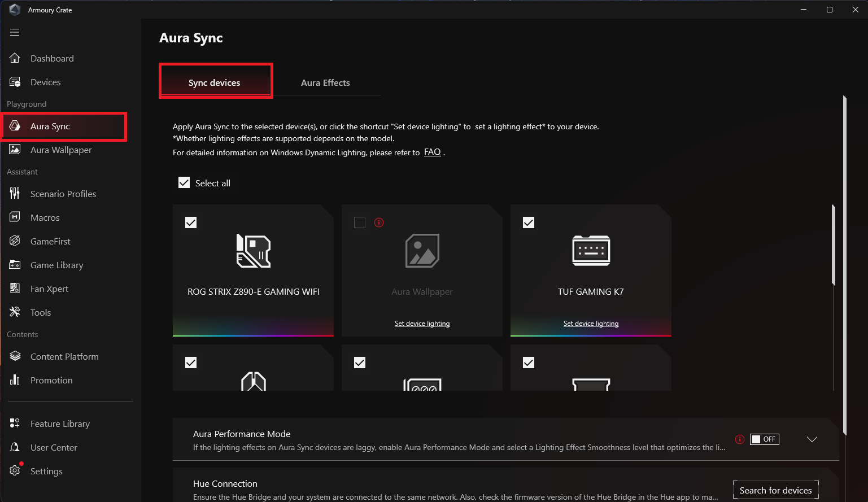The image size is (868, 502).
Task: Open Feature Library from sidebar
Action: click(x=60, y=424)
